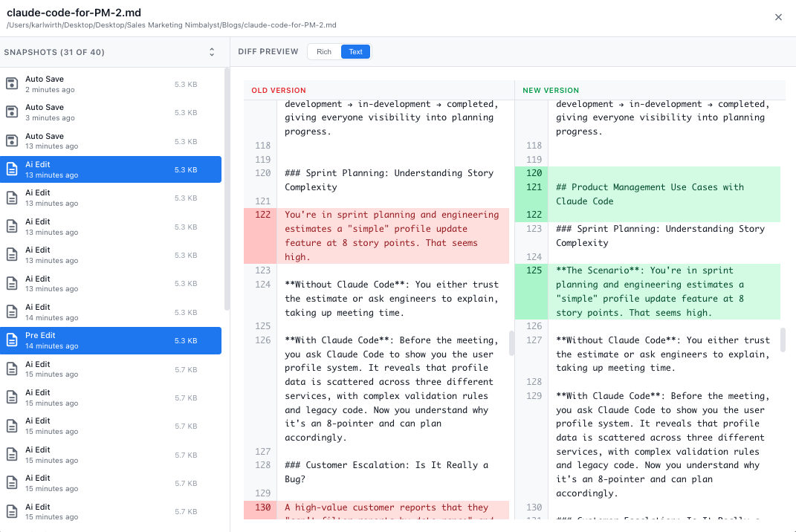Switch diff preview to Rich mode
The image size is (796, 532).
tap(324, 52)
